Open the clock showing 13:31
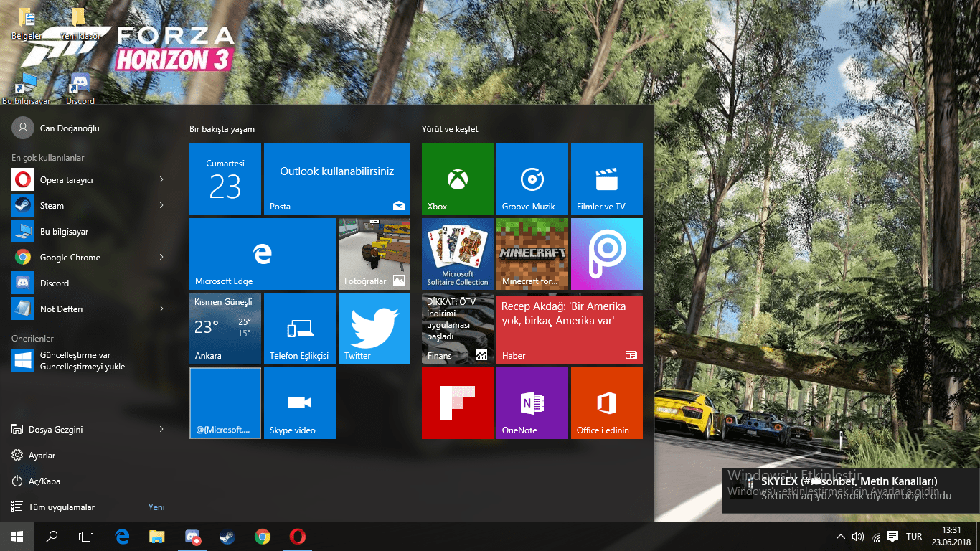This screenshot has width=980, height=551. (x=953, y=537)
